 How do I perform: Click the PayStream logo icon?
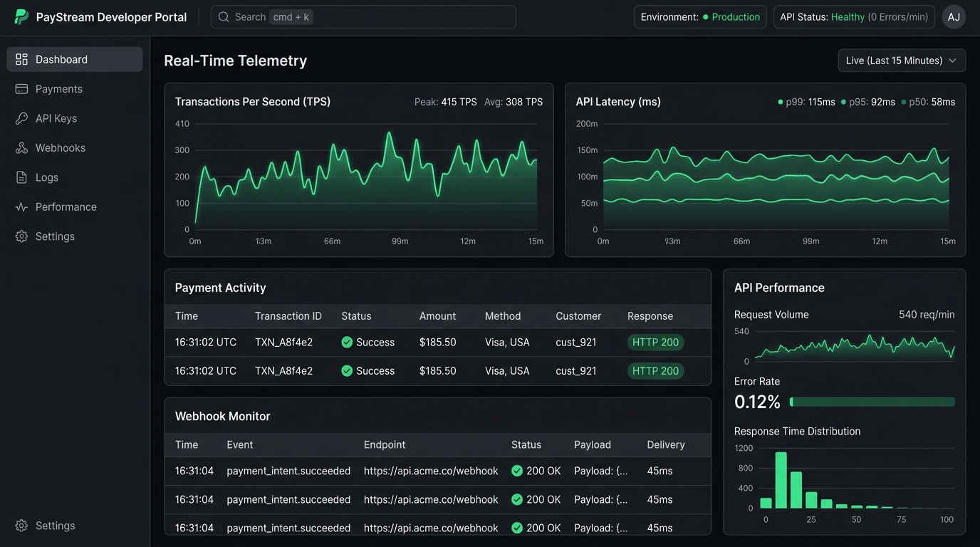pyautogui.click(x=21, y=17)
